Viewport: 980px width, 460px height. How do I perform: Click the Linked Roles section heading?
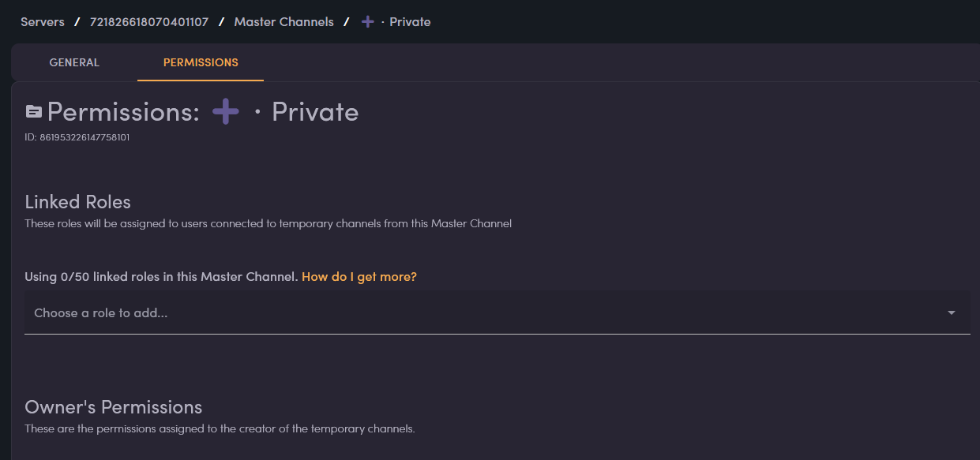pyautogui.click(x=78, y=202)
